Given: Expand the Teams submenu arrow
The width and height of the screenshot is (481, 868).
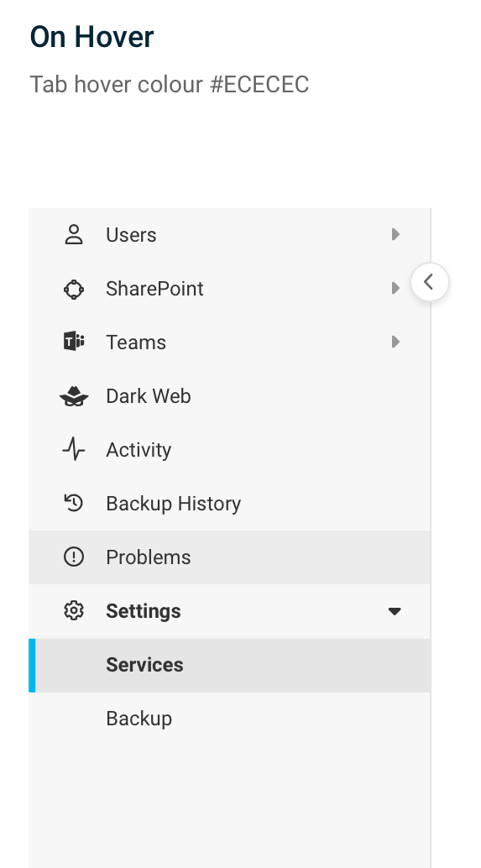Looking at the screenshot, I should click(x=395, y=342).
